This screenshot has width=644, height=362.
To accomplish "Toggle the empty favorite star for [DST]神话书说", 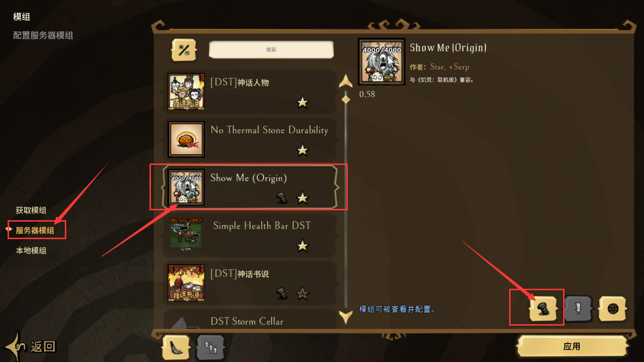I will click(x=302, y=293).
